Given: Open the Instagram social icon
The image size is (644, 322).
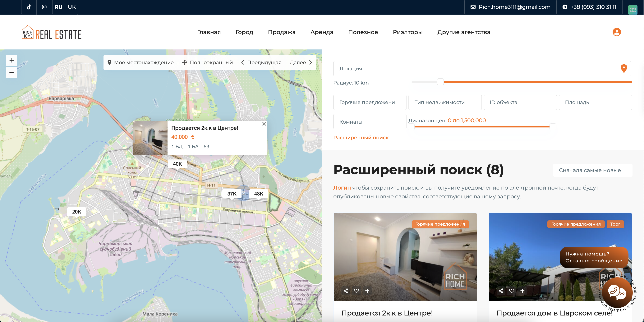Looking at the screenshot, I should (44, 7).
